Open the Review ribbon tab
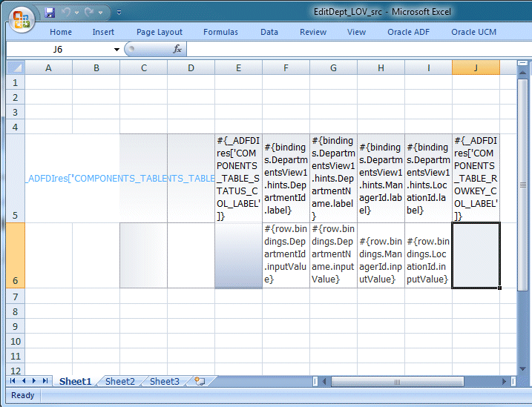The image size is (532, 407). [313, 32]
